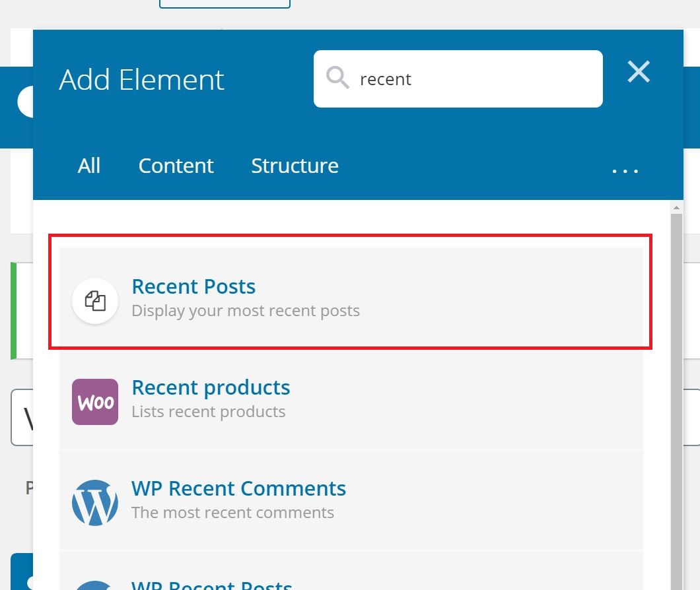The height and width of the screenshot is (590, 700).
Task: Switch to the Content tab
Action: coord(176,166)
